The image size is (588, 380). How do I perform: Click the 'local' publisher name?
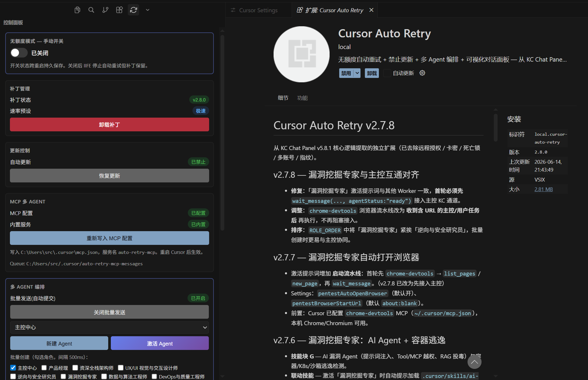pyautogui.click(x=344, y=47)
